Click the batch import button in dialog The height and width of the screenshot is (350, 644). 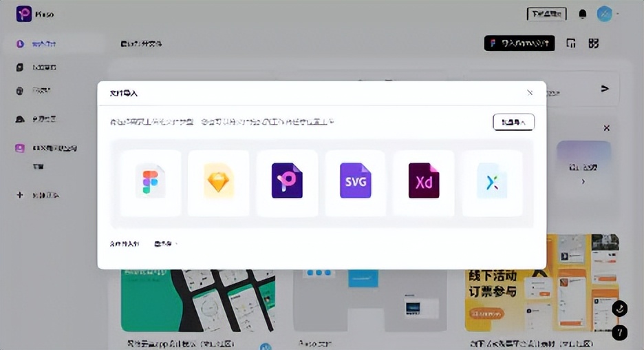[x=513, y=122]
